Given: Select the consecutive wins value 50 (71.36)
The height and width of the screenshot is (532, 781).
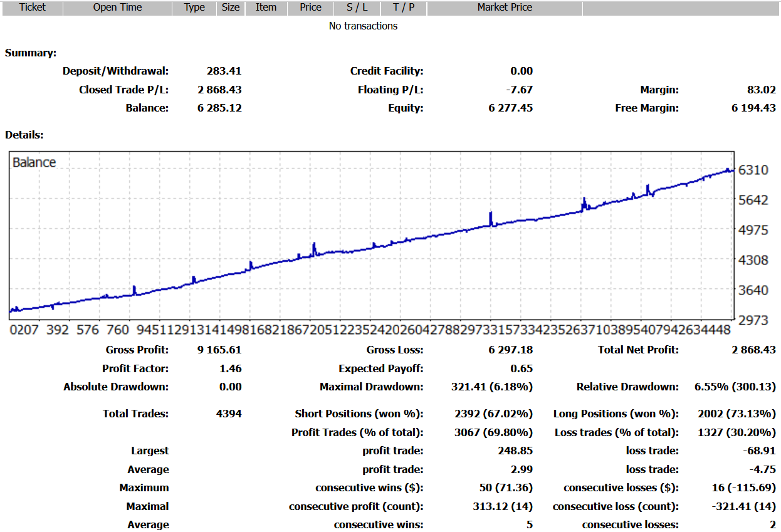Looking at the screenshot, I should tap(506, 488).
